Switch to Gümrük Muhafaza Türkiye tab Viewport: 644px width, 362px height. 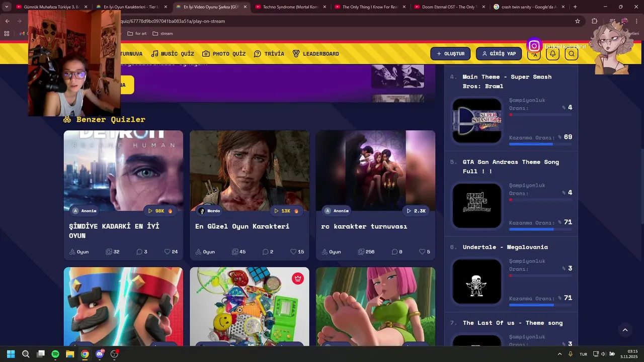[x=51, y=7]
